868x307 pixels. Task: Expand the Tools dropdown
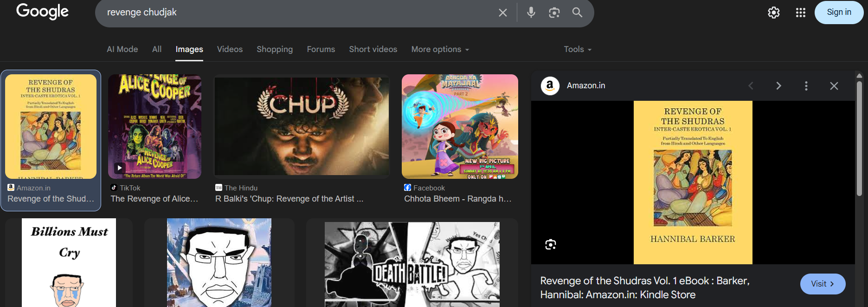click(x=578, y=49)
